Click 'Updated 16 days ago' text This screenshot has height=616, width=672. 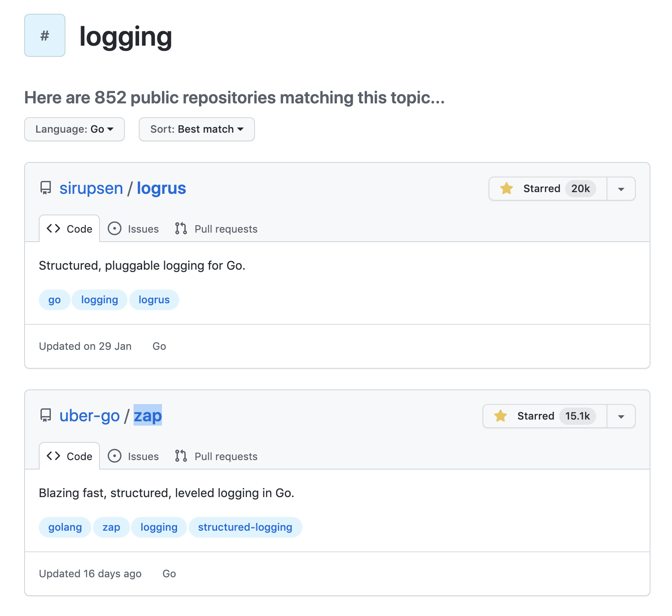coord(90,574)
